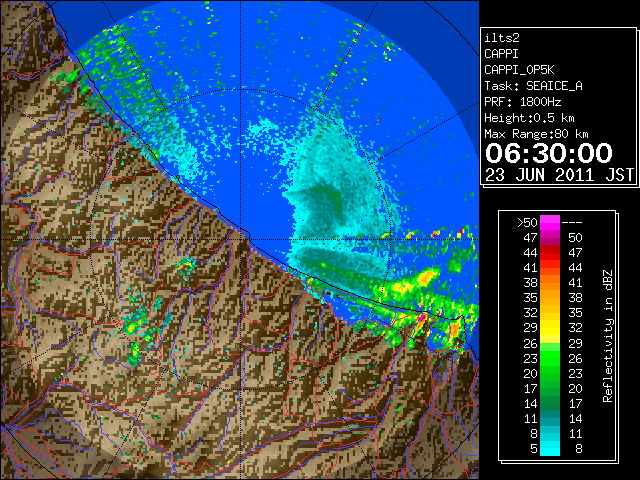Click the 'Reflectivity in dBZ' axis label
The height and width of the screenshot is (480, 640).
pyautogui.click(x=607, y=336)
